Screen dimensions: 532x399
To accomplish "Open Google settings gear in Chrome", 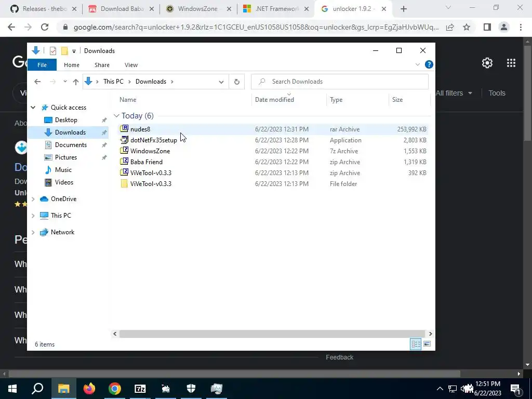I will click(x=487, y=63).
